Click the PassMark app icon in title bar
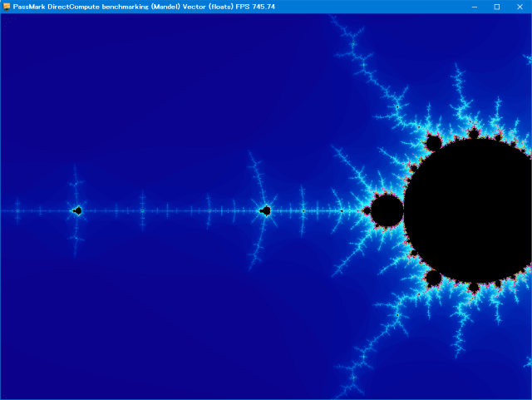The width and height of the screenshot is (532, 400). 7,7
